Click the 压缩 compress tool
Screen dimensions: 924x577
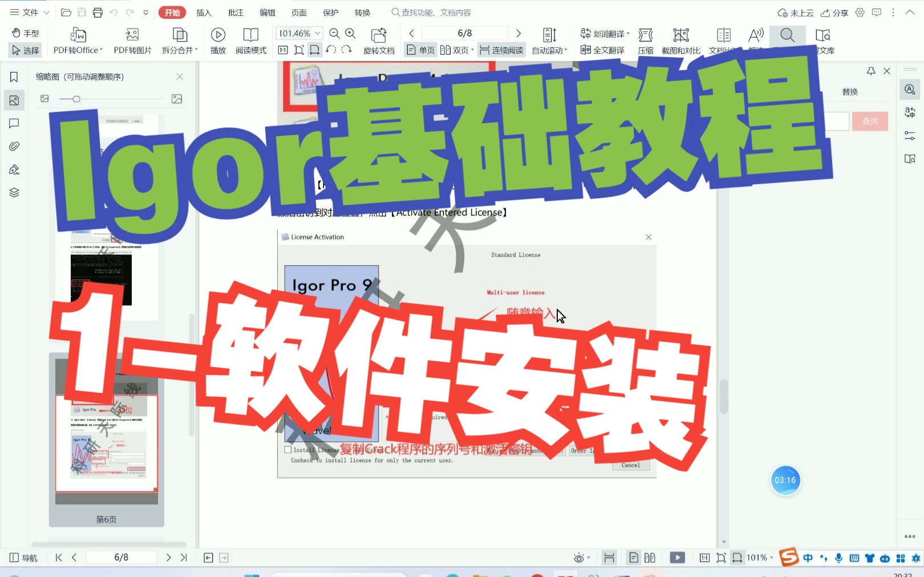[x=646, y=41]
